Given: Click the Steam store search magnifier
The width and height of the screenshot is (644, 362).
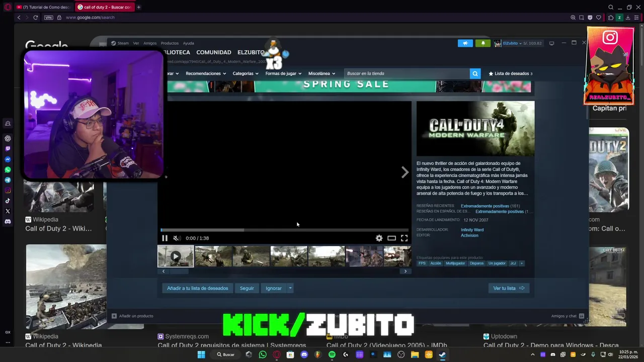Looking at the screenshot, I should point(475,73).
